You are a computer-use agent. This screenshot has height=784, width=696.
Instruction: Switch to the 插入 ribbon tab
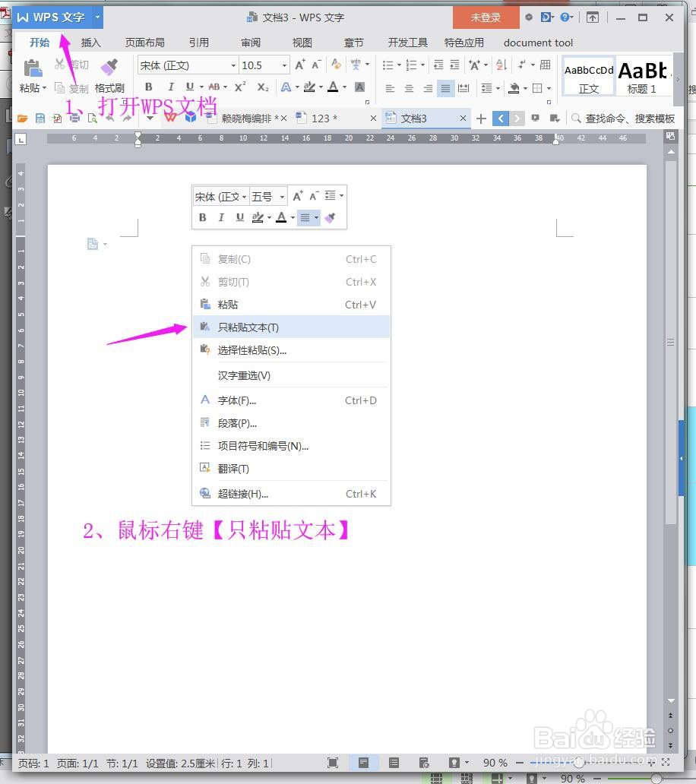(x=90, y=43)
